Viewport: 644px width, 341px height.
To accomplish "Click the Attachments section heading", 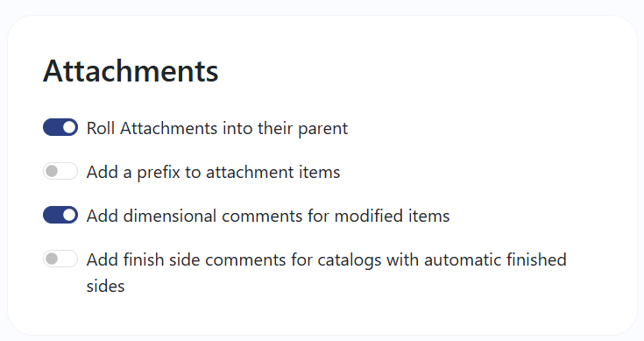I will click(131, 71).
